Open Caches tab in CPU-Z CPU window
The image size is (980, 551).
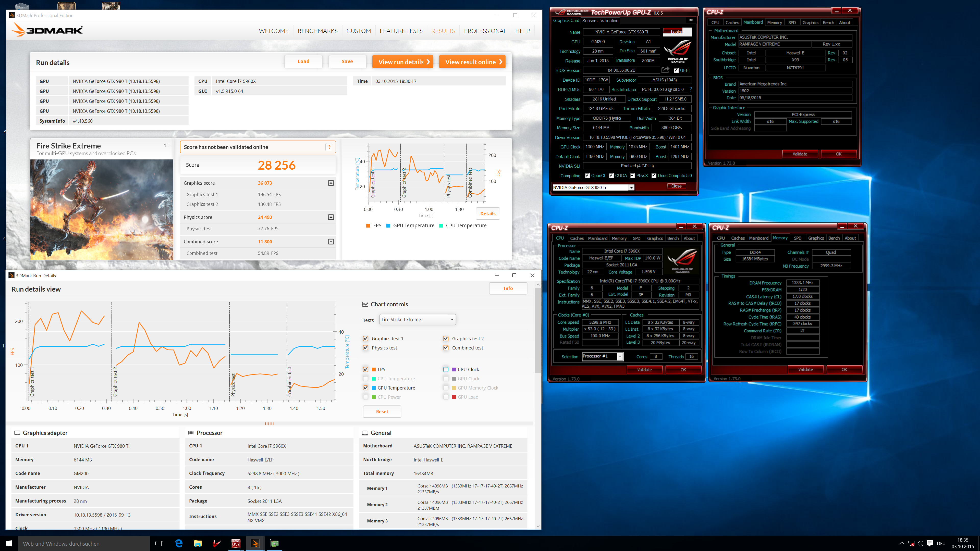577,239
